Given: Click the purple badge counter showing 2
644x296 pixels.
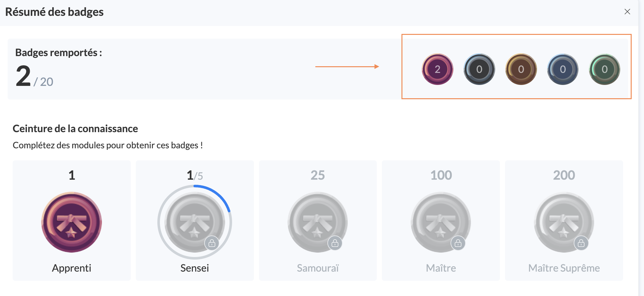Looking at the screenshot, I should [x=437, y=69].
